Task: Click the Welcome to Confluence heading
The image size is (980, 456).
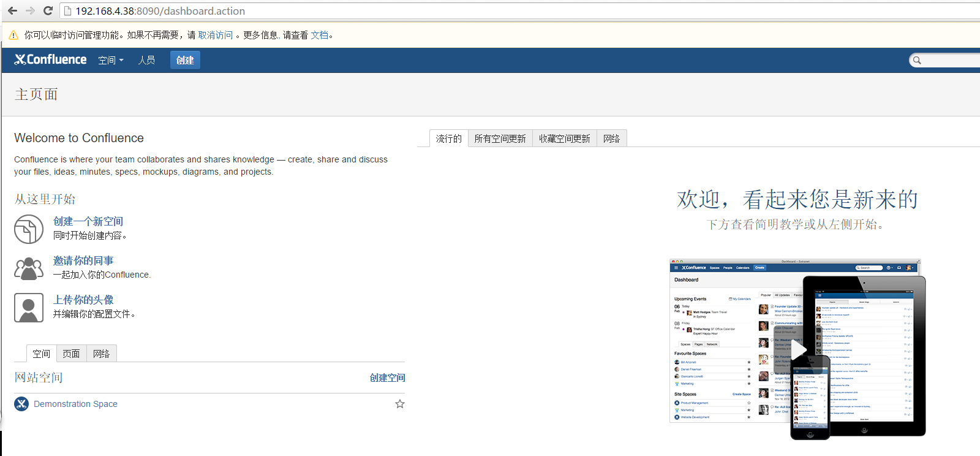Action: pyautogui.click(x=79, y=138)
